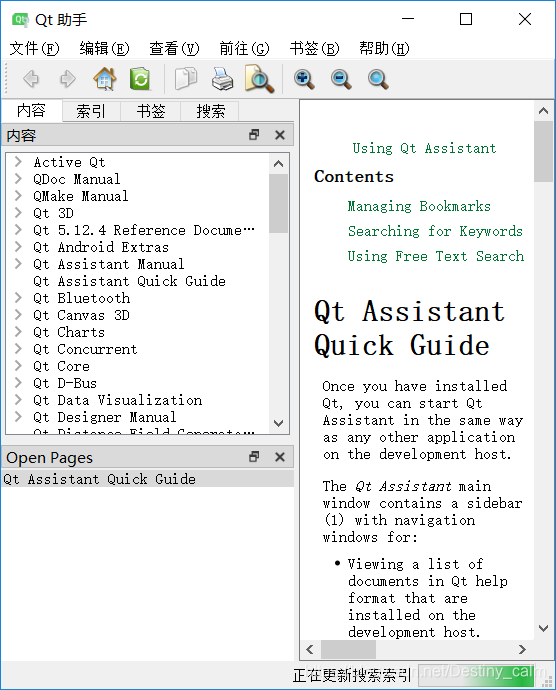Click the Back arrow toolbar icon
Image resolution: width=556 pixels, height=690 pixels.
point(31,79)
